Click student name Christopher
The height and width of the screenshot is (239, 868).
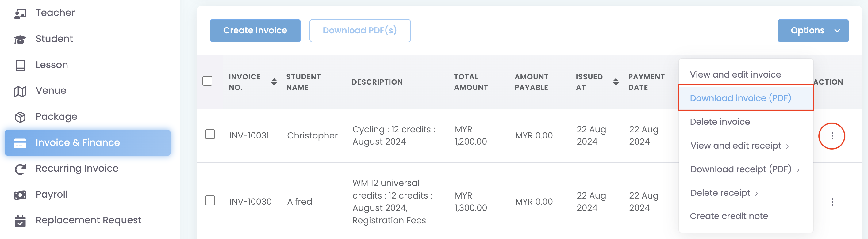[312, 136]
